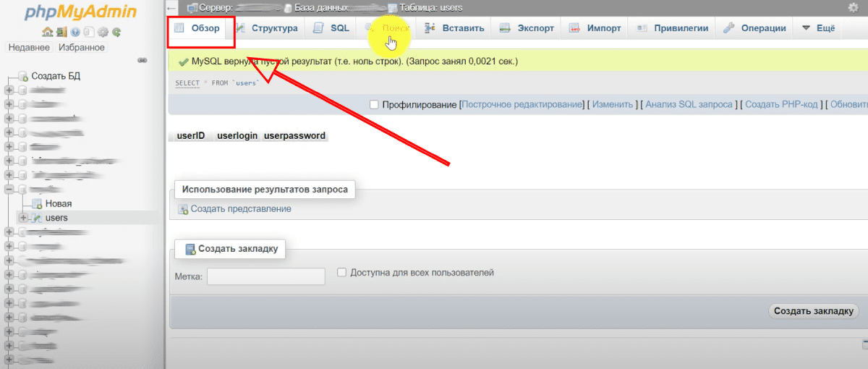868x369 pixels.
Task: Open the documentation question mark icon
Action: coord(75,32)
